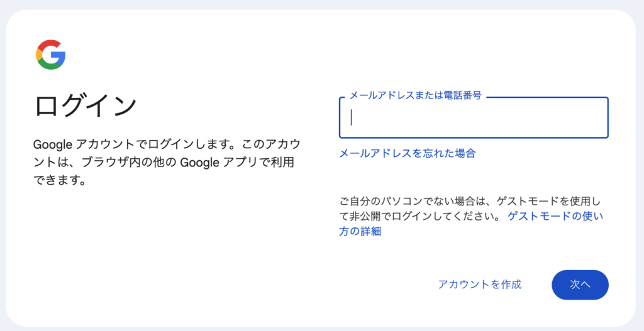Click the floating メールアドレスまたは電話番号 label
This screenshot has height=331, width=644.
(x=415, y=95)
